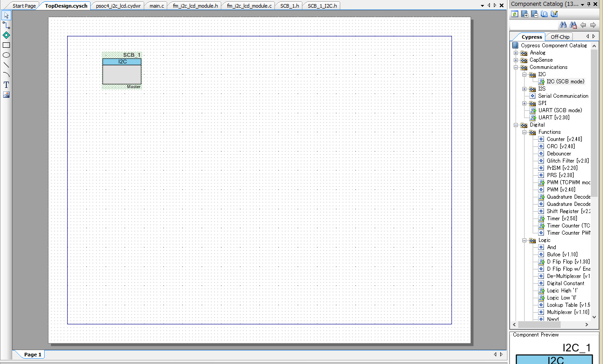Expand the I2S subfolder
Viewport: 603px width, 364px height.
coord(524,89)
